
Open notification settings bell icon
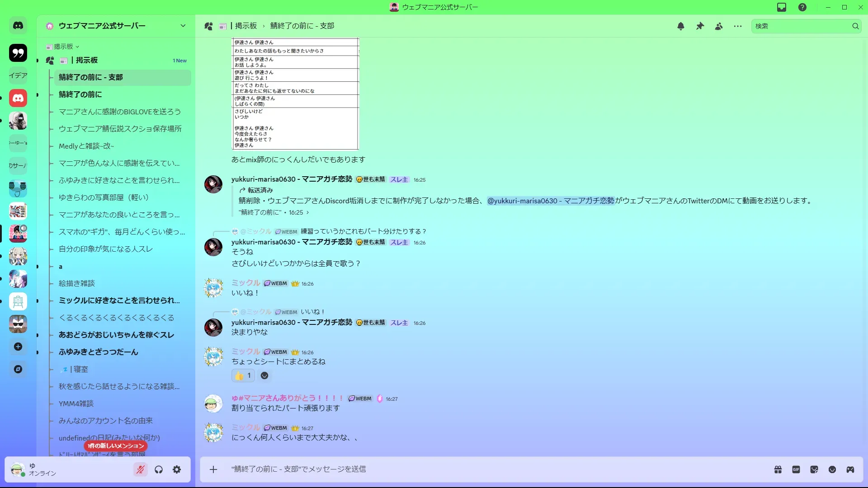point(681,26)
